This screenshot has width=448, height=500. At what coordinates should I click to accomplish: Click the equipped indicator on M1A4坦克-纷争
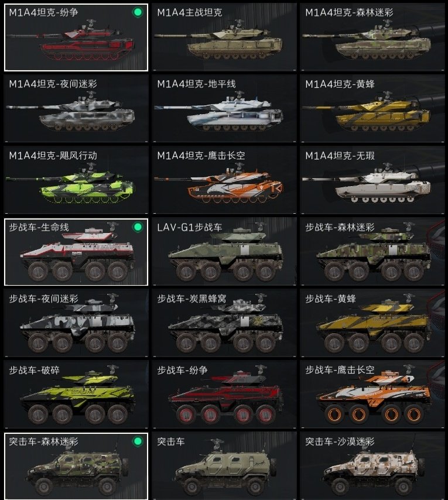138,12
